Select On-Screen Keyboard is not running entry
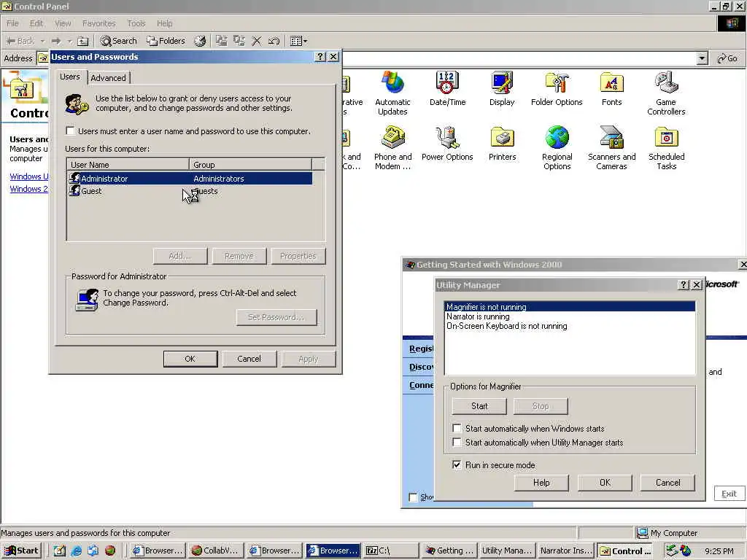Image resolution: width=747 pixels, height=560 pixels. click(x=570, y=326)
